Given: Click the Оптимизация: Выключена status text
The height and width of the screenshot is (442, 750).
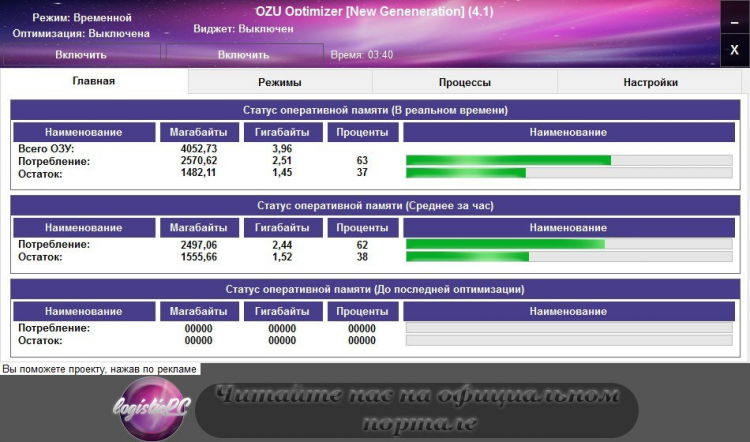Looking at the screenshot, I should tap(81, 34).
